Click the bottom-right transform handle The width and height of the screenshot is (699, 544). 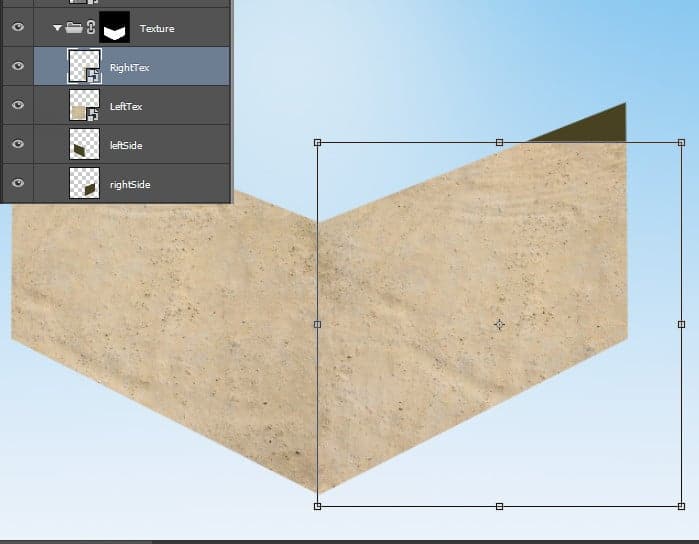click(x=681, y=506)
